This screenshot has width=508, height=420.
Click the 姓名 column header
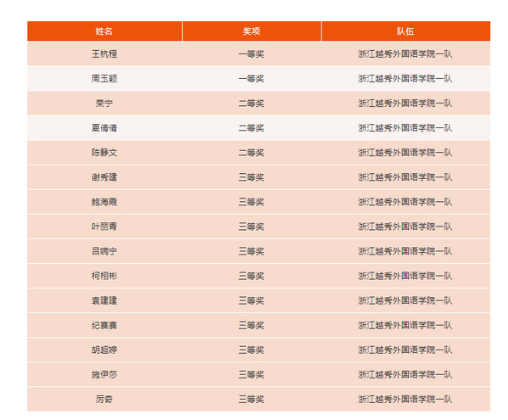coord(104,31)
